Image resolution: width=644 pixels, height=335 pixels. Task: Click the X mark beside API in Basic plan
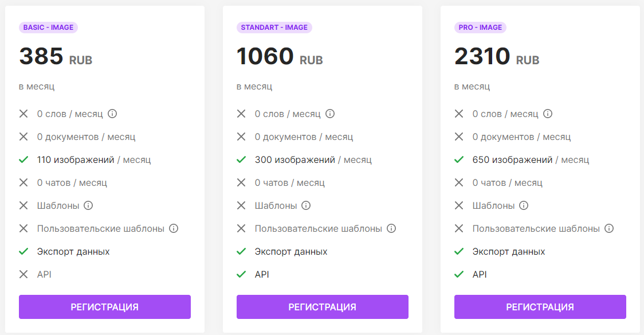(23, 274)
